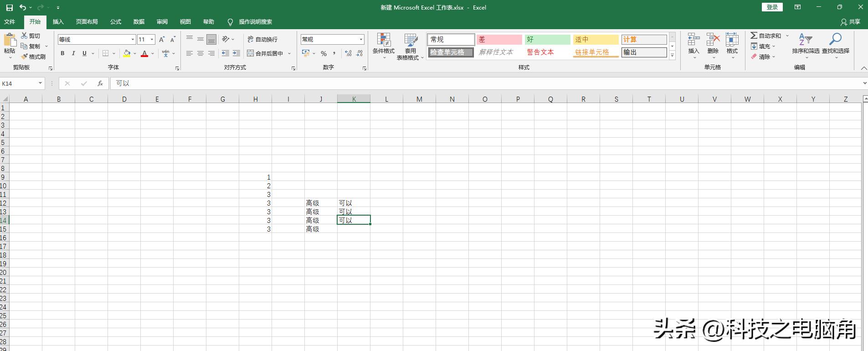This screenshot has height=351, width=868.
Task: Click the Copy (复制) icon
Action: (24, 46)
